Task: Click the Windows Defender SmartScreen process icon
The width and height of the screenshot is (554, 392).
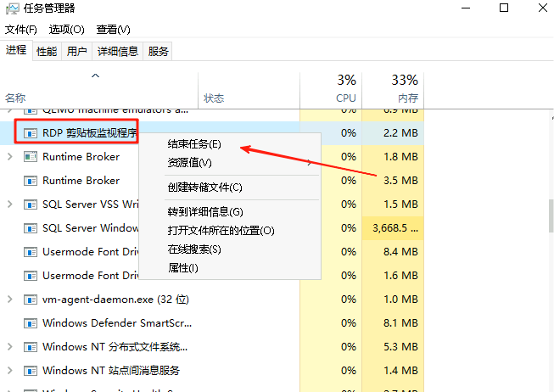Action: [x=31, y=323]
